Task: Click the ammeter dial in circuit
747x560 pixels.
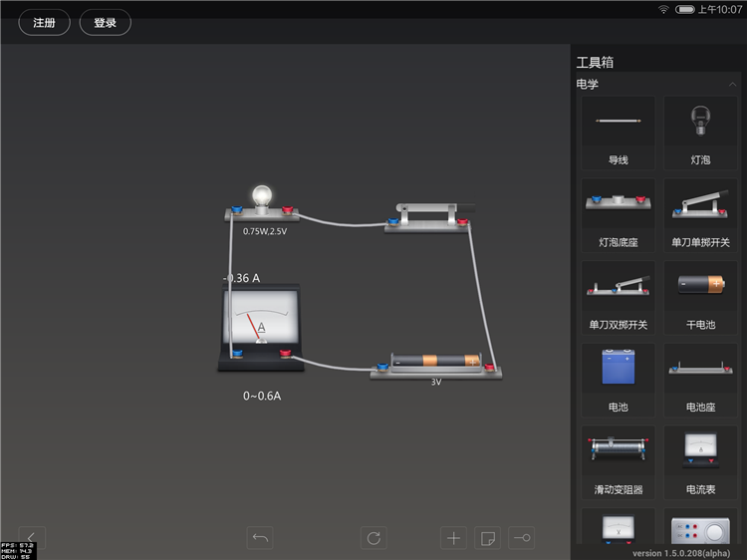Action: [261, 318]
